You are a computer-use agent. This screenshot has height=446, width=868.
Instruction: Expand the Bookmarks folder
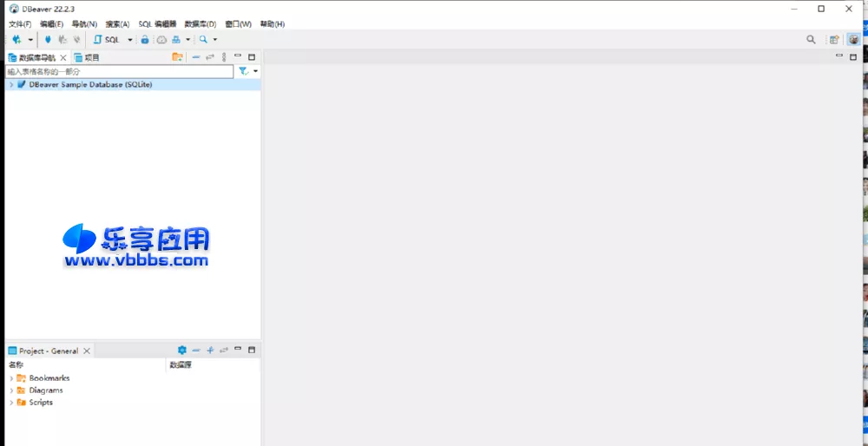coord(11,378)
